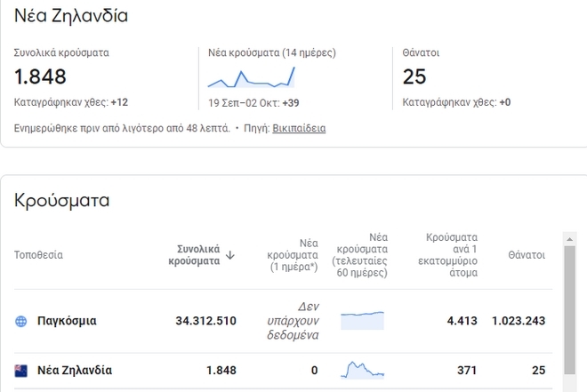Click the Νέα Ζηλανδία page heading

point(71,16)
